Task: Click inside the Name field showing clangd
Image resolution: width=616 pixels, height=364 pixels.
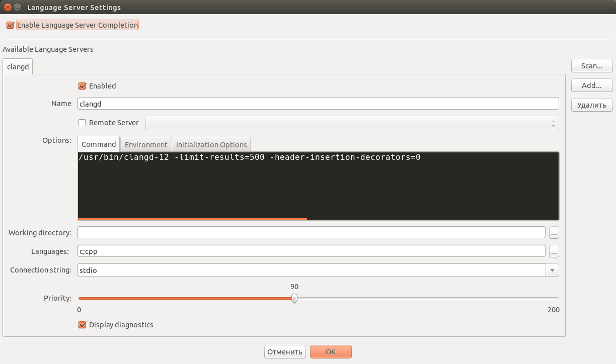Action: coord(317,104)
